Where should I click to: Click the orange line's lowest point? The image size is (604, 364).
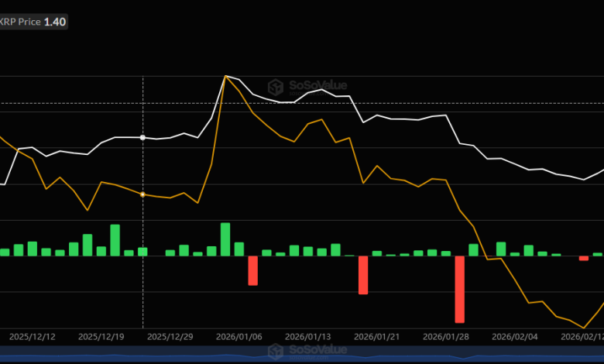pyautogui.click(x=583, y=328)
